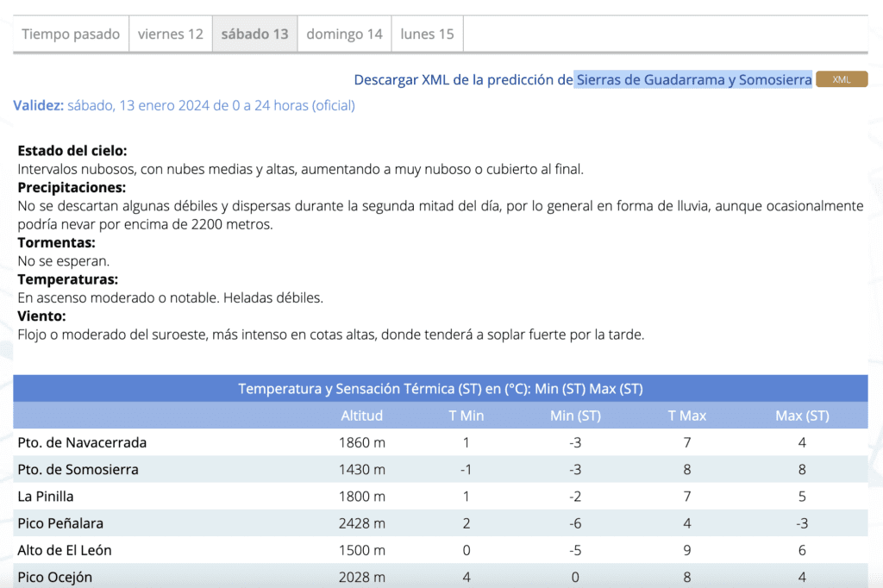The image size is (883, 588).
Task: Open the Tiempo pasado tab
Action: (71, 34)
